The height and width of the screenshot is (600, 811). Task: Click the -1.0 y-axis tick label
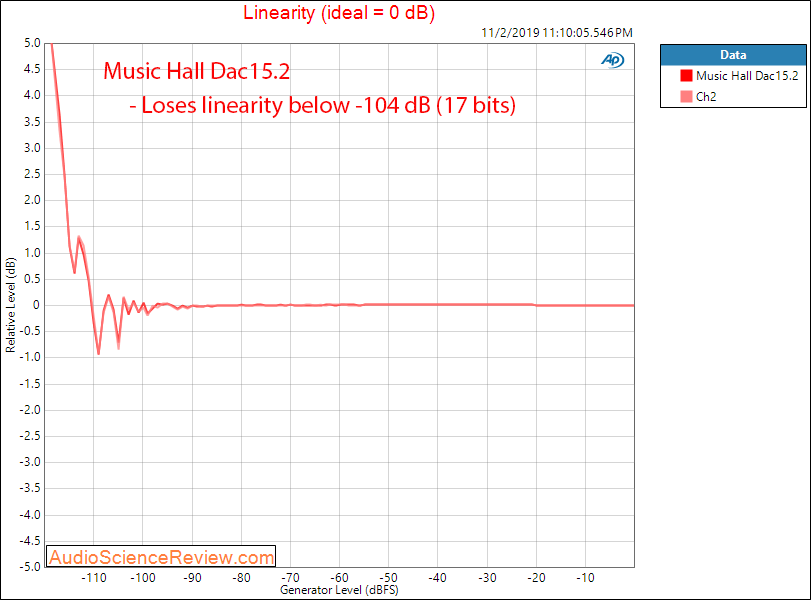[30, 357]
